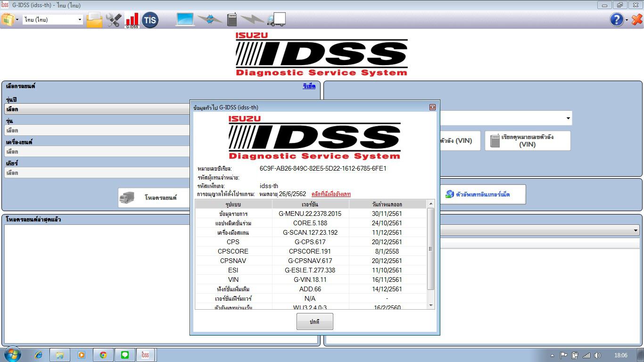Screen dimensions: 644x362
Task: Click the taskbar clock showing 18:06
Action: click(621, 355)
